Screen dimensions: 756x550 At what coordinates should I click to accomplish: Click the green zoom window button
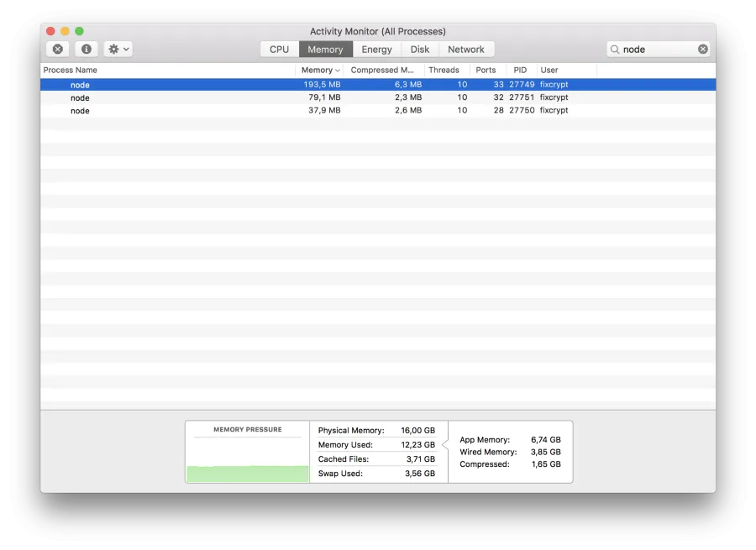80,31
